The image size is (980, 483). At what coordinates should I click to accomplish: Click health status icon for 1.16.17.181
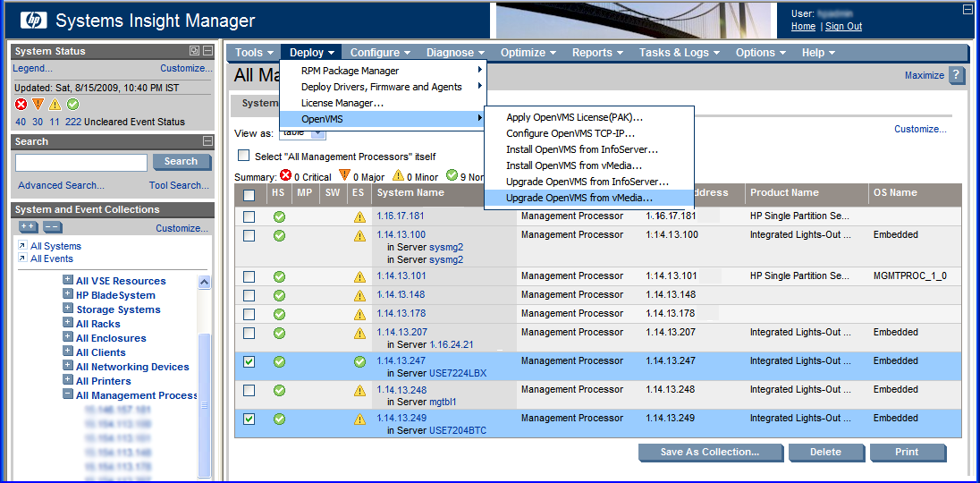(x=279, y=216)
